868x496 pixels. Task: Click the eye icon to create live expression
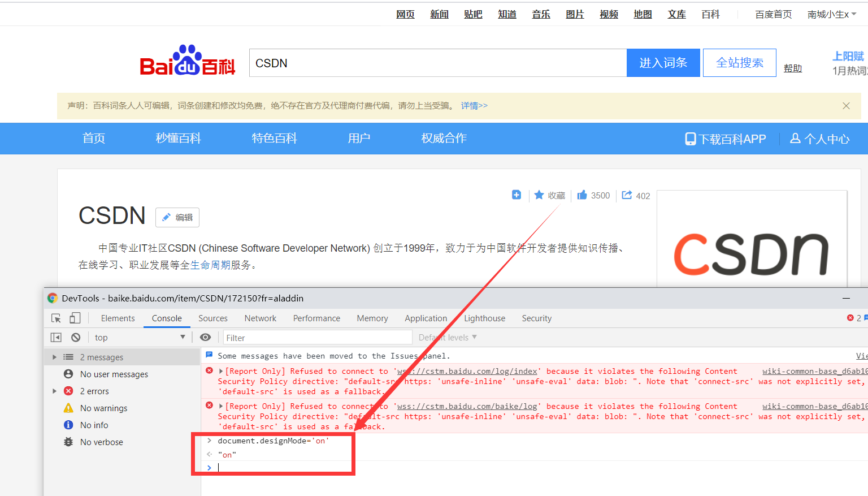coord(205,337)
